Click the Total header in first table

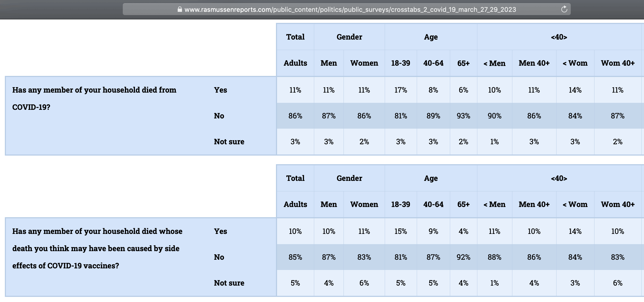pos(295,37)
